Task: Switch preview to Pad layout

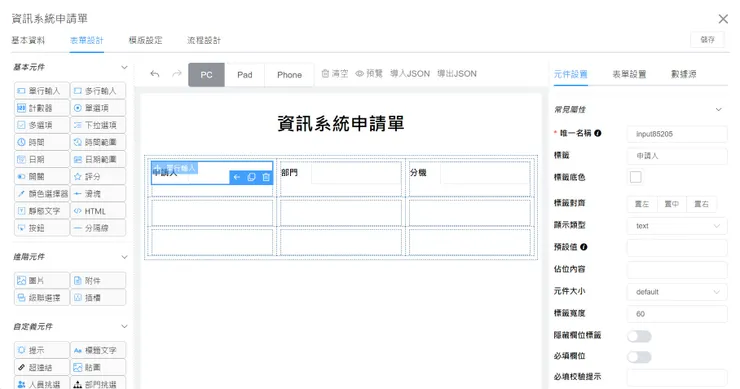Action: tap(244, 75)
